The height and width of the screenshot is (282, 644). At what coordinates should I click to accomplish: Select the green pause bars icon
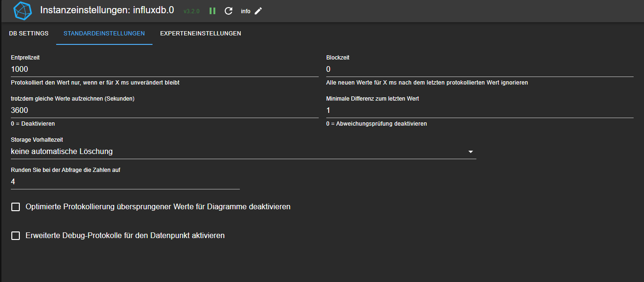[x=212, y=10]
